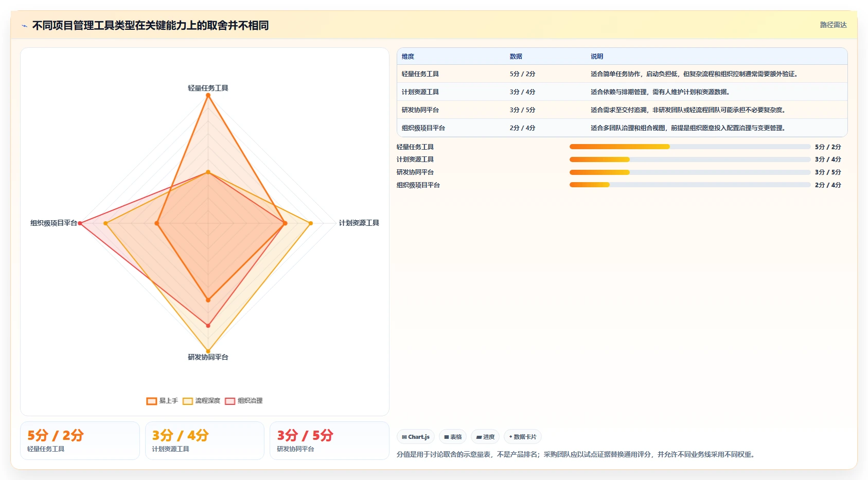Click the yellow outermost point on 研发协同平台 axis
The height and width of the screenshot is (480, 868).
[x=208, y=351]
